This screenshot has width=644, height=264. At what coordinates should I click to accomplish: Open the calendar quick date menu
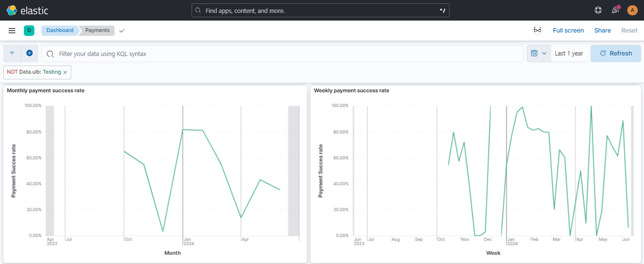click(x=539, y=54)
